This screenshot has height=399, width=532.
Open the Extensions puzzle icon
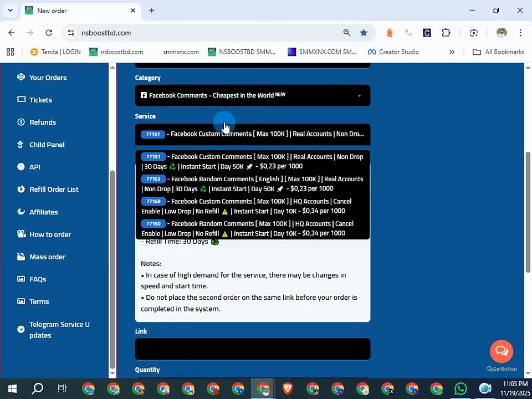click(x=446, y=33)
